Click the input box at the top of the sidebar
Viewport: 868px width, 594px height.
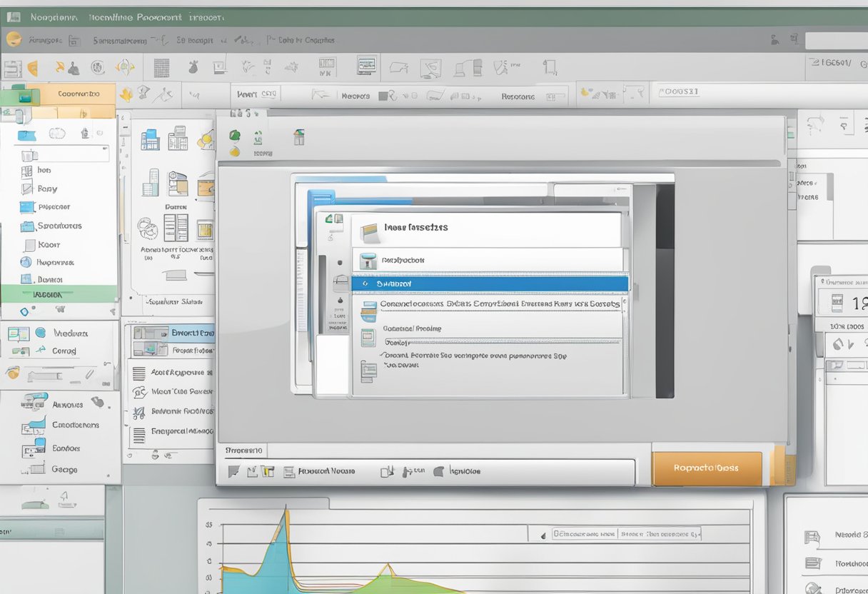tap(63, 153)
